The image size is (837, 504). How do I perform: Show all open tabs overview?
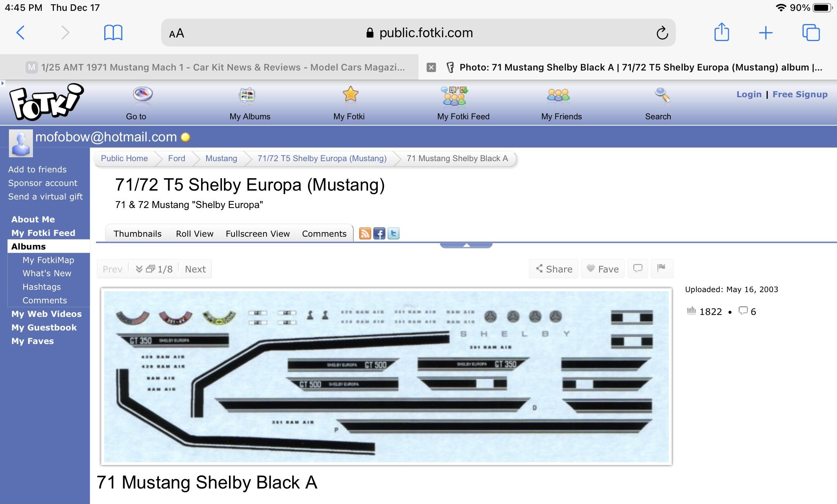point(811,33)
